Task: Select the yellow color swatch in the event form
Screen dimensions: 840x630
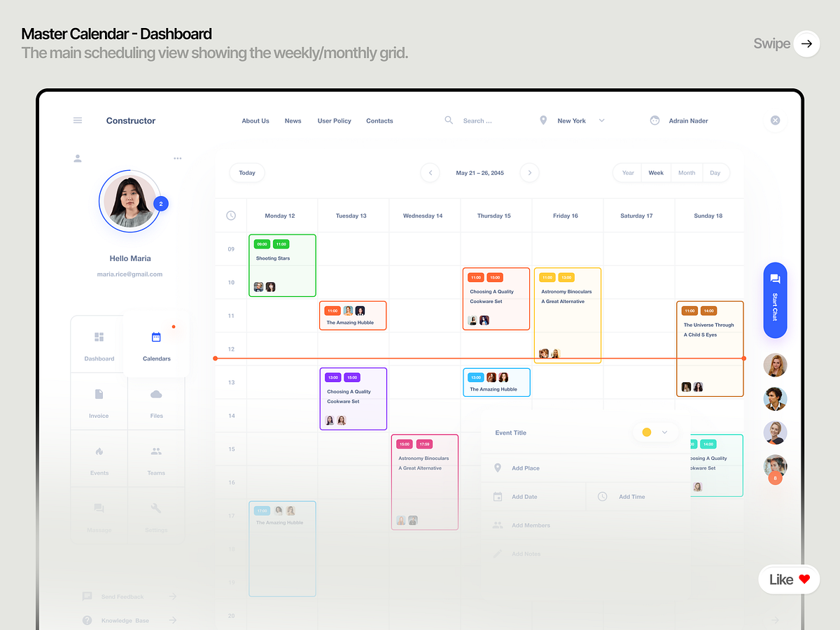Action: coord(646,433)
